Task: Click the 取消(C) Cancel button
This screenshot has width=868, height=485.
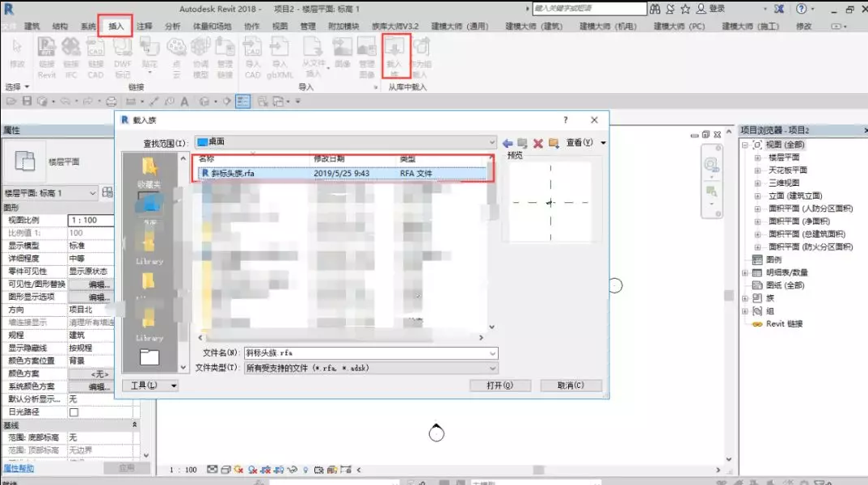Action: (x=571, y=386)
